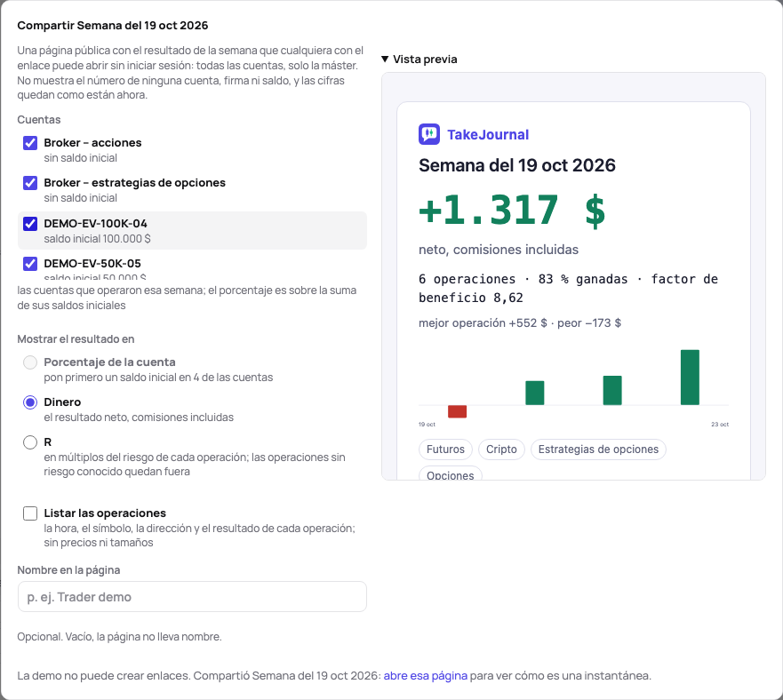Screen dimensions: 783x700
Task: Toggle the DEMO-EV-100K-04 checkbox
Action: (x=30, y=224)
